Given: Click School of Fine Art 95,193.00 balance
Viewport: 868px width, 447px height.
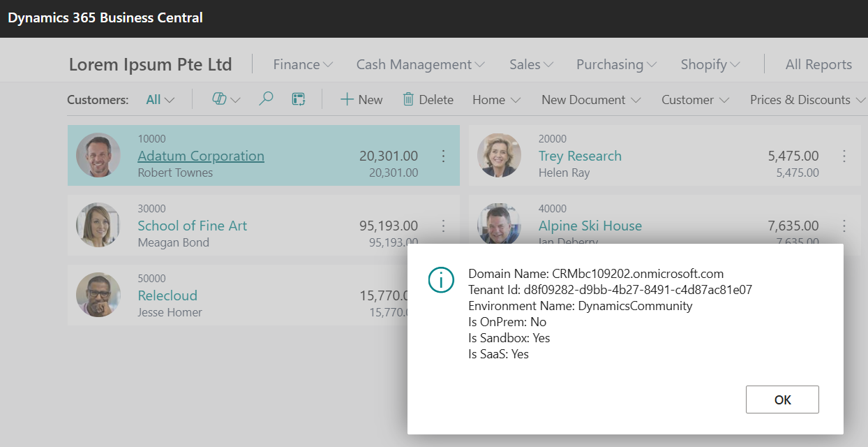Looking at the screenshot, I should pyautogui.click(x=389, y=226).
